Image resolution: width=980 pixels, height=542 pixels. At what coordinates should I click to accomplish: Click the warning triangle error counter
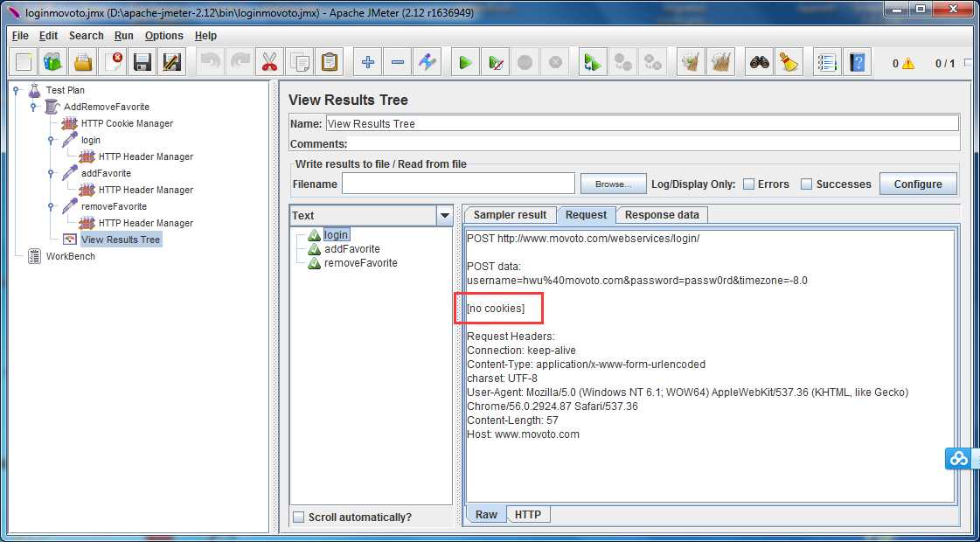click(907, 63)
